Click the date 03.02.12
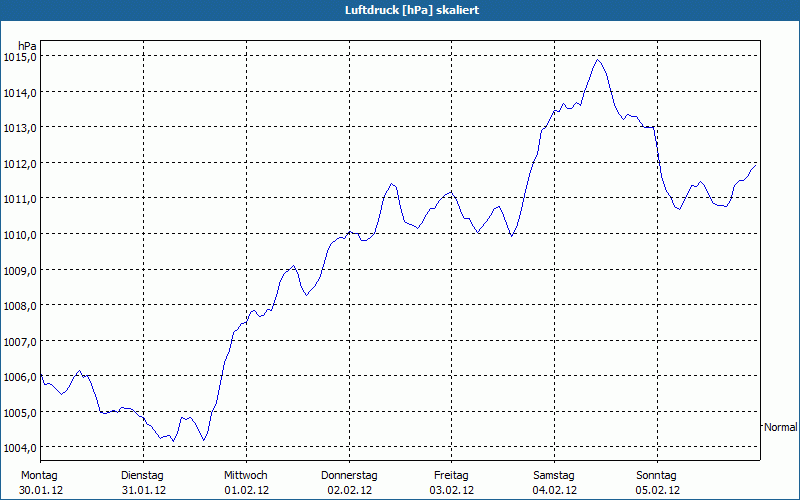The height and width of the screenshot is (500, 800). pyautogui.click(x=452, y=490)
